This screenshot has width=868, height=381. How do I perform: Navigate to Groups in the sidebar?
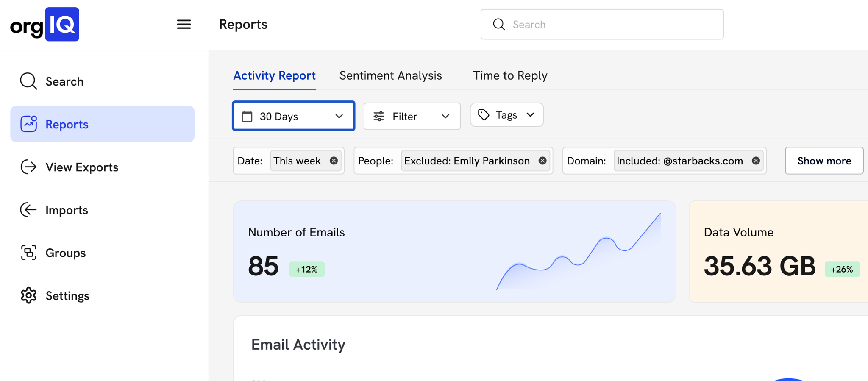click(x=103, y=253)
